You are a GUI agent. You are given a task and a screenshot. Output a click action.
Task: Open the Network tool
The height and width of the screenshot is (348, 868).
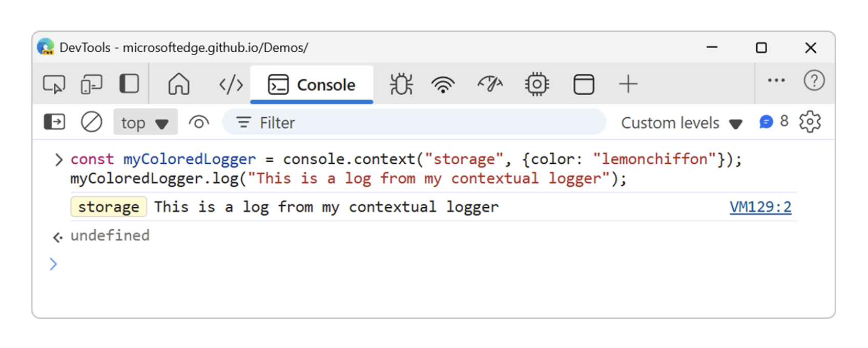click(443, 84)
